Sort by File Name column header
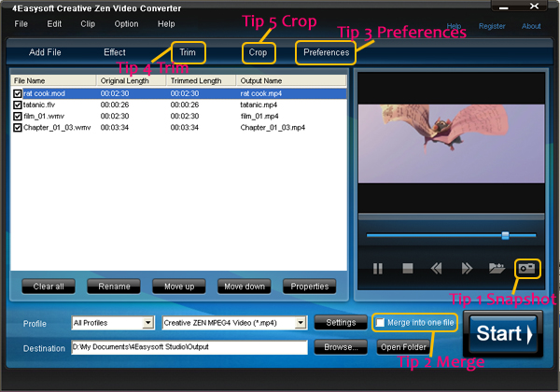The height and width of the screenshot is (392, 560). coord(53,80)
